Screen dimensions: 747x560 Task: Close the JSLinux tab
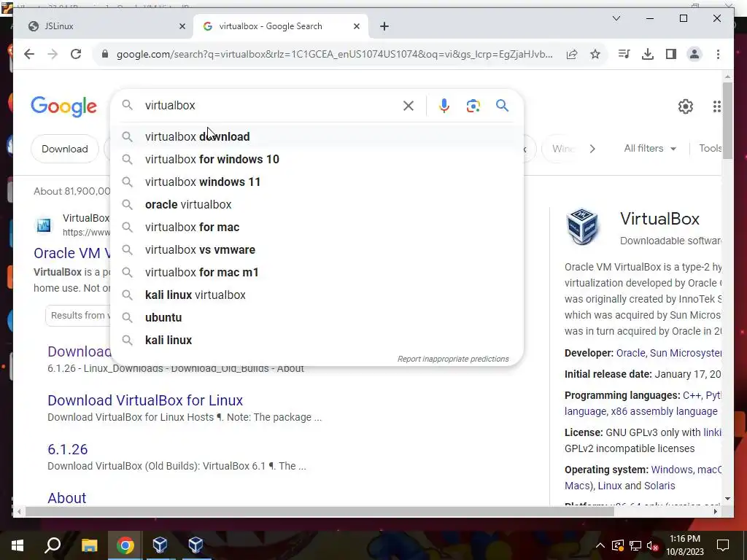(x=182, y=26)
